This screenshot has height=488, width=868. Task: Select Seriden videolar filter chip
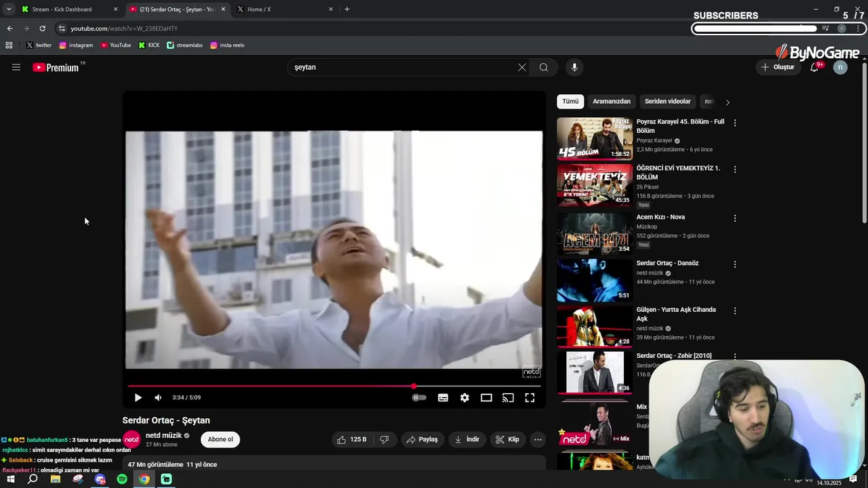667,102
